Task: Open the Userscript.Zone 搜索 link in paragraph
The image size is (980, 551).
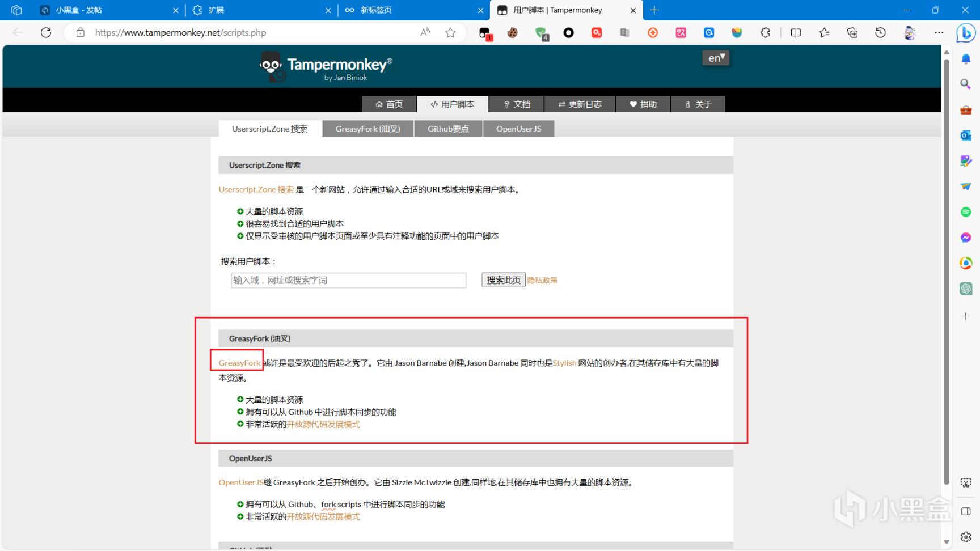Action: [256, 189]
